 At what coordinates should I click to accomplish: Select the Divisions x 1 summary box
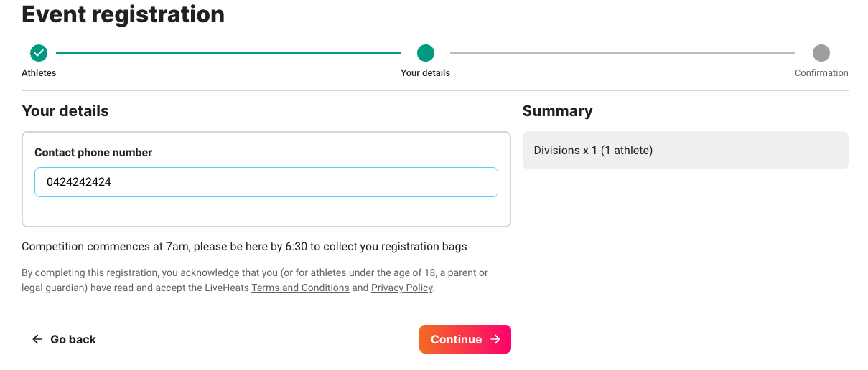[x=686, y=151]
